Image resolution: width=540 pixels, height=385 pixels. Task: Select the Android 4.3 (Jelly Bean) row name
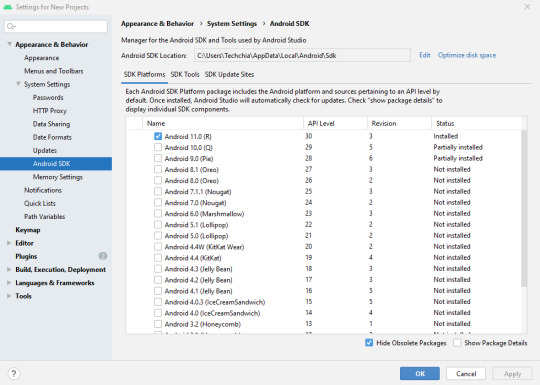tap(198, 269)
